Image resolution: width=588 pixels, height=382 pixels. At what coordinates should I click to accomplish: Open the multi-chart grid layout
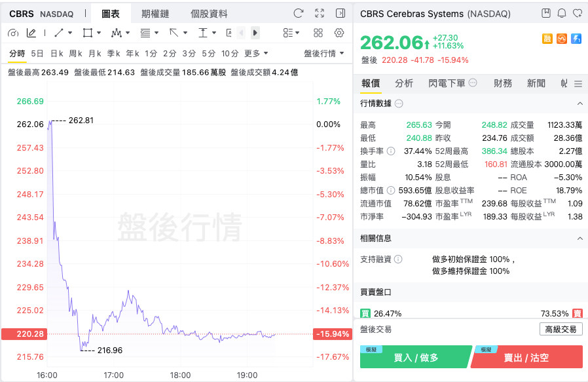click(x=318, y=33)
